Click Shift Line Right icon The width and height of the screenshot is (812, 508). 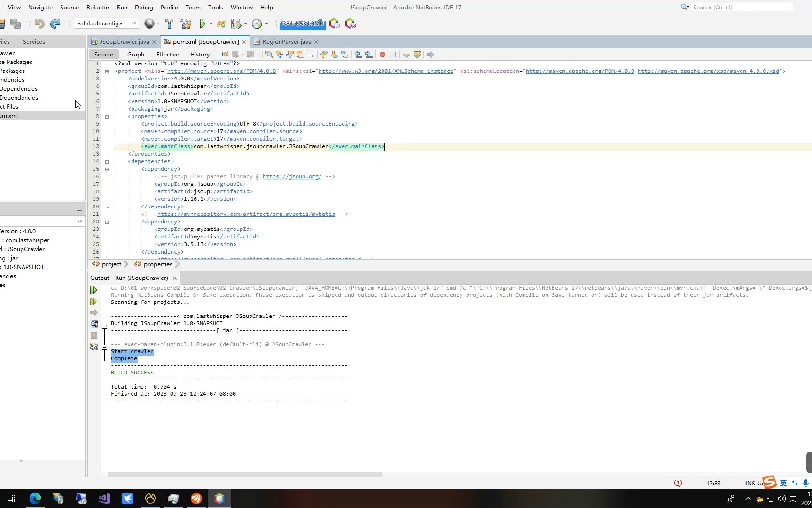[x=369, y=55]
